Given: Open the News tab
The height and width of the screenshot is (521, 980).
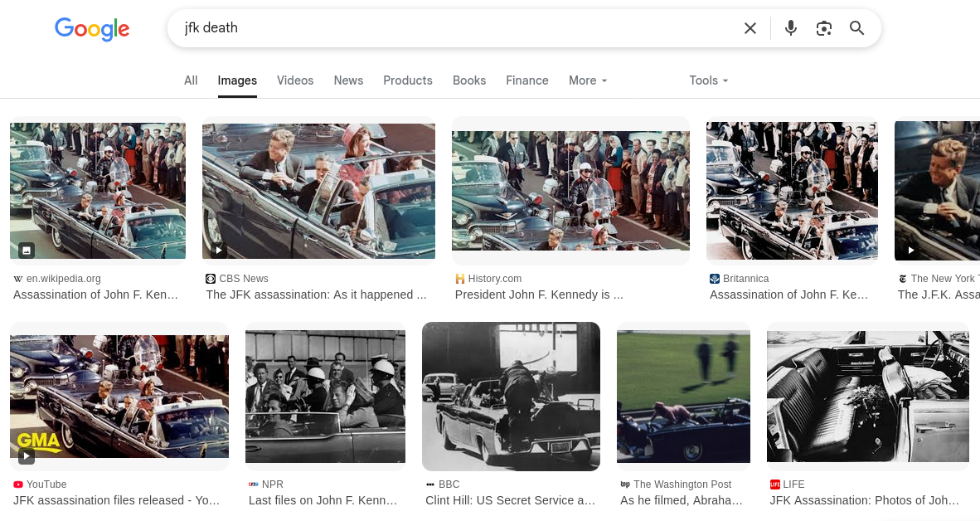Looking at the screenshot, I should 348,80.
